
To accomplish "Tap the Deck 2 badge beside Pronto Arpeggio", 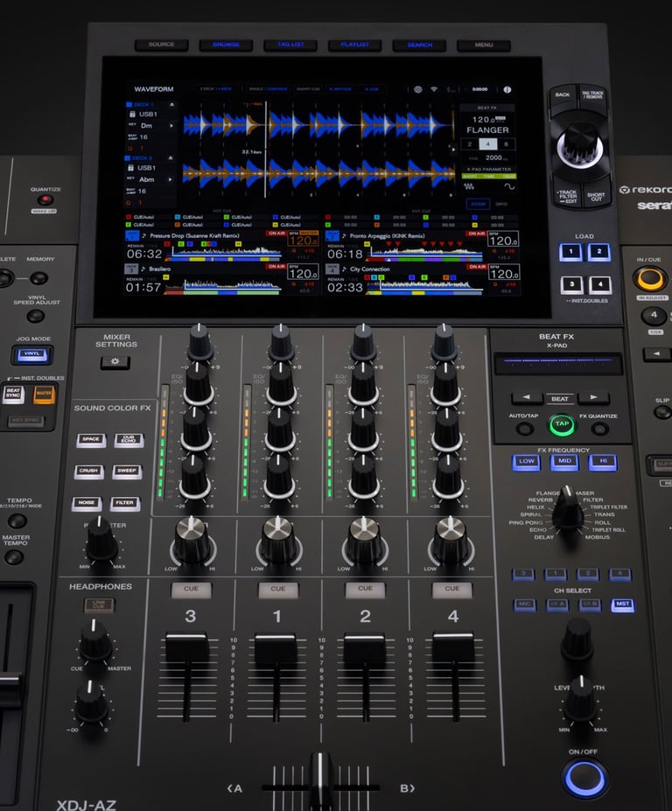I will [x=332, y=236].
